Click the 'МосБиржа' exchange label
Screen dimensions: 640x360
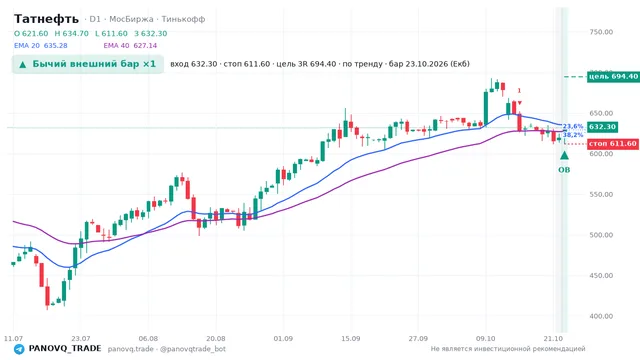tap(131, 19)
